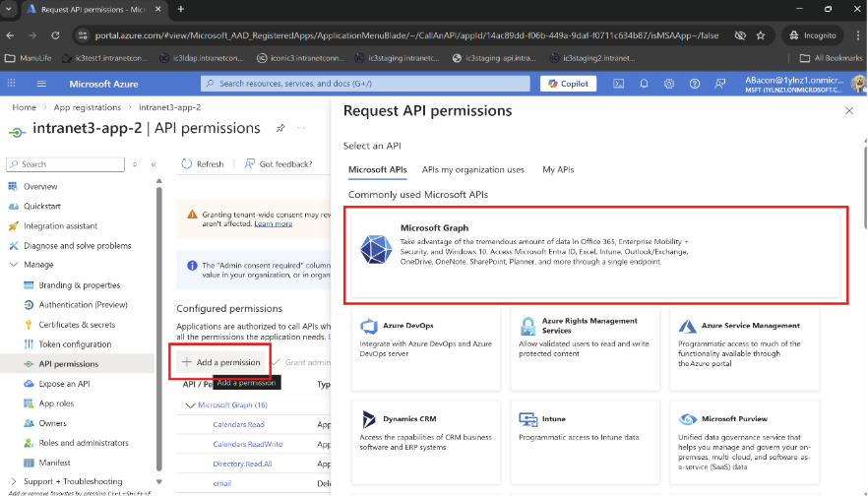Image resolution: width=868 pixels, height=496 pixels.
Task: Click the Copilot button
Action: 569,84
